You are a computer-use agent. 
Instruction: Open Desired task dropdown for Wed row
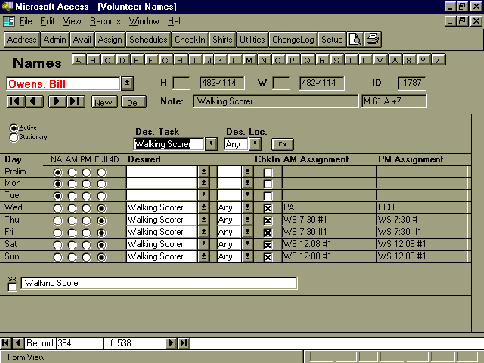pos(204,208)
